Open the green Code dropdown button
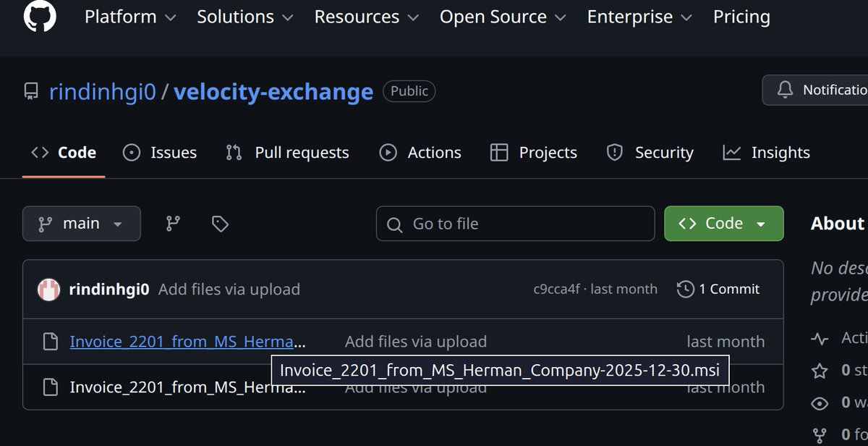The height and width of the screenshot is (446, 868). 724,224
